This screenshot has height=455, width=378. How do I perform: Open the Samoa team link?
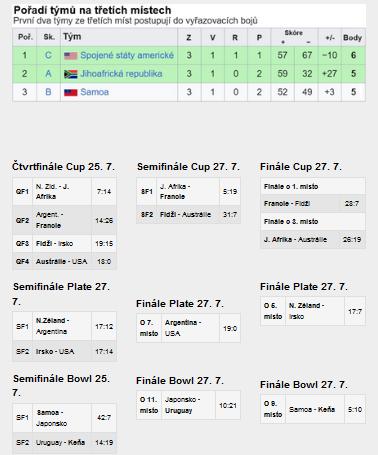[95, 92]
